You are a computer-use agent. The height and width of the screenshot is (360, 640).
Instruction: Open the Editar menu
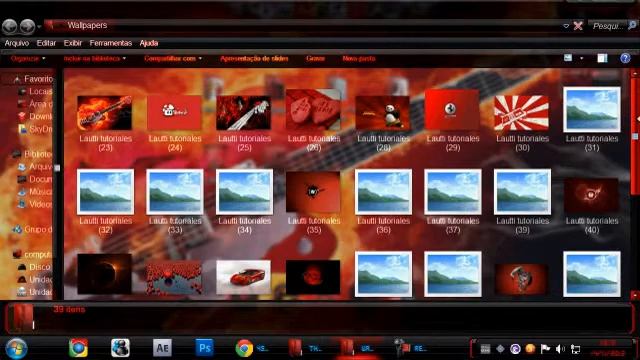pyautogui.click(x=46, y=43)
